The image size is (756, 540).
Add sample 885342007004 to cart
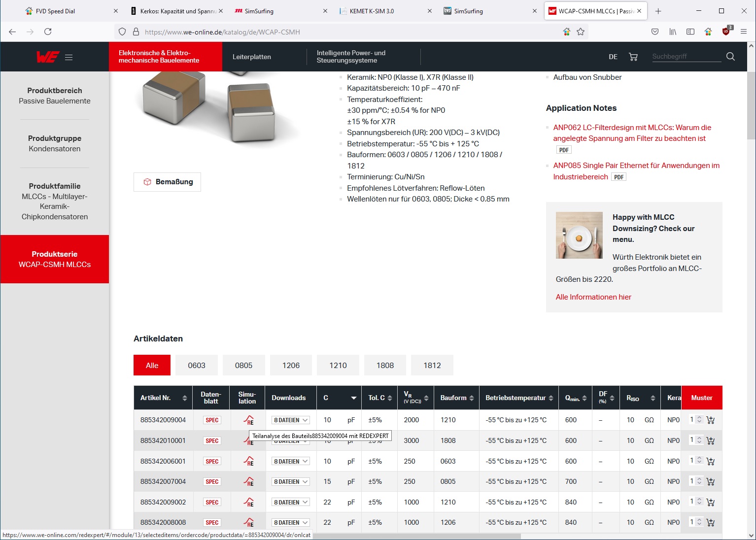(x=710, y=482)
